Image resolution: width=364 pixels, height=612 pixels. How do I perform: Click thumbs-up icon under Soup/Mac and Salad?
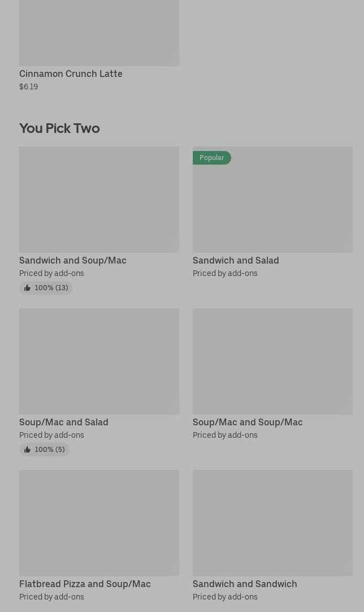27,450
